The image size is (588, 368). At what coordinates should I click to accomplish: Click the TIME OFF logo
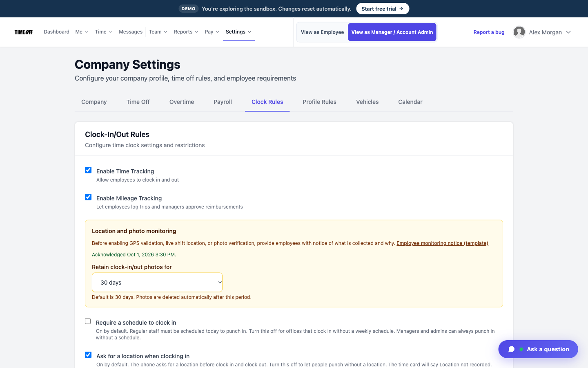click(24, 32)
